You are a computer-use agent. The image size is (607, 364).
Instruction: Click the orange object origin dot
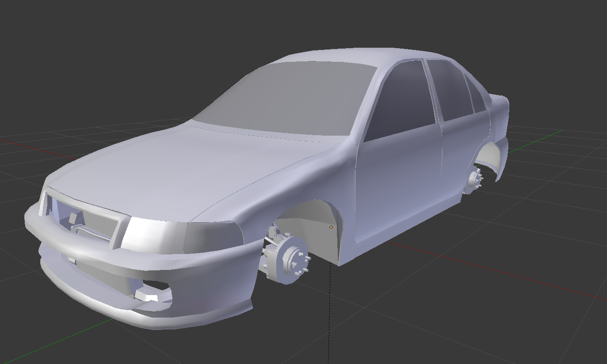coord(331,227)
